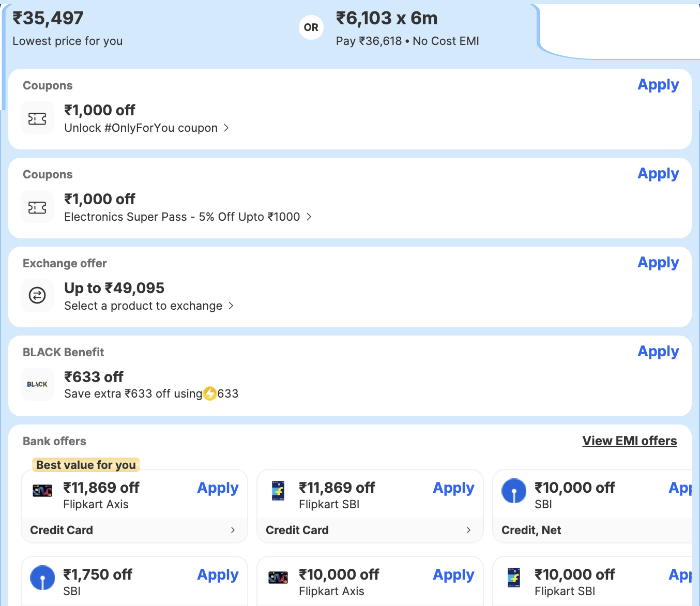Expand Electronics Super Pass details chevron
This screenshot has width=700, height=606.
click(309, 217)
